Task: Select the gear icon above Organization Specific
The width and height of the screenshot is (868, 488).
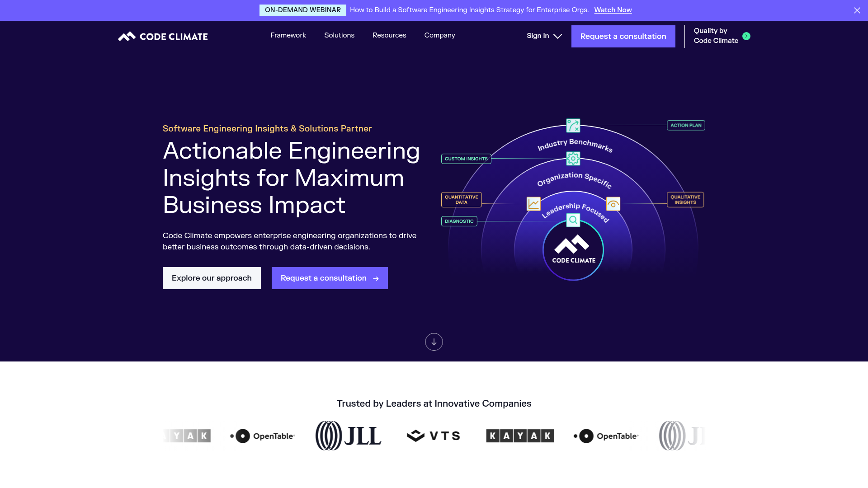Action: 573,159
